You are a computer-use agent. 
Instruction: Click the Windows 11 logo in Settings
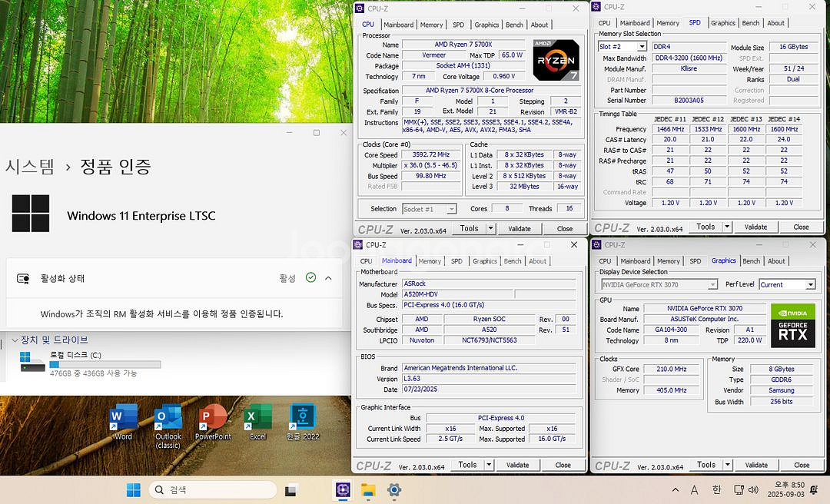(x=31, y=214)
